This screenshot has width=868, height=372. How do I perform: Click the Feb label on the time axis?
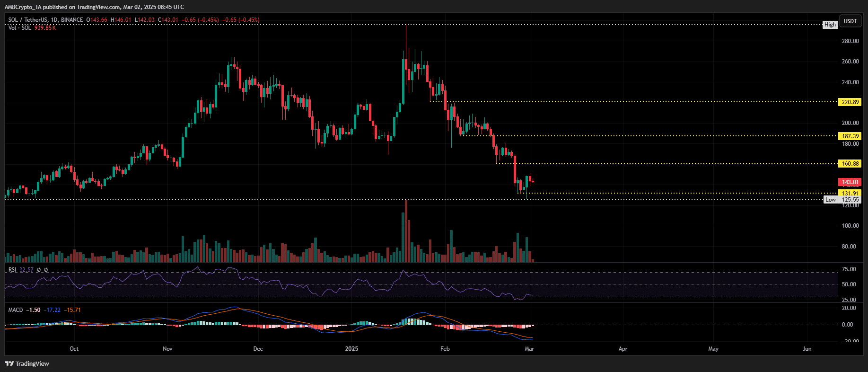(445, 349)
